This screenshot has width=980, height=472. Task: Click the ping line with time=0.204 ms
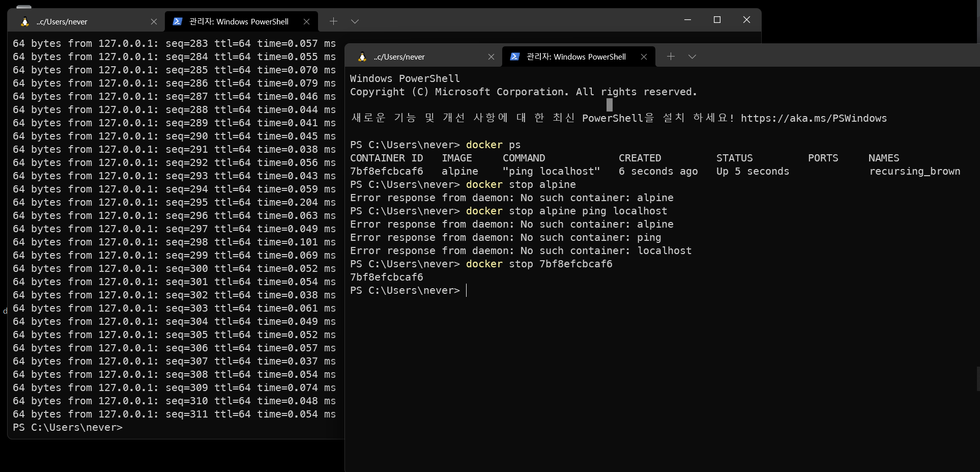[x=174, y=202]
